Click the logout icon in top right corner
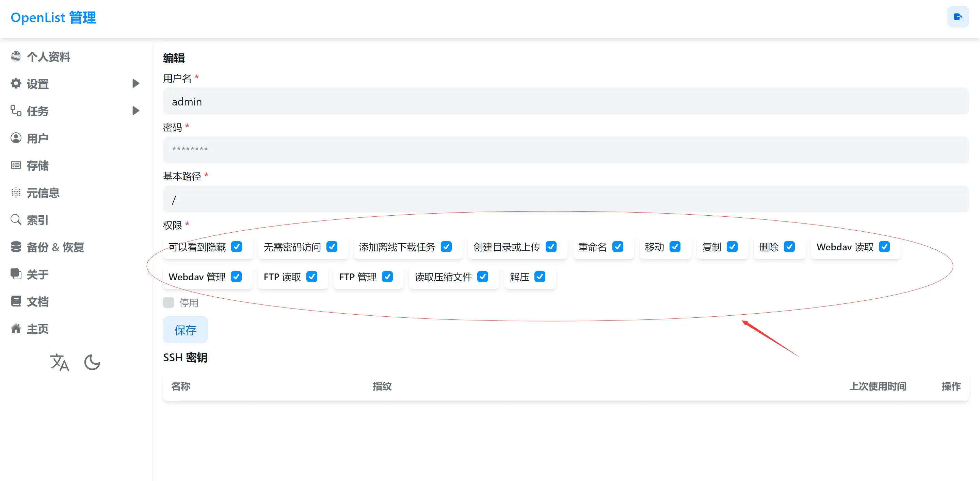Viewport: 980px width, 481px height. (x=958, y=16)
